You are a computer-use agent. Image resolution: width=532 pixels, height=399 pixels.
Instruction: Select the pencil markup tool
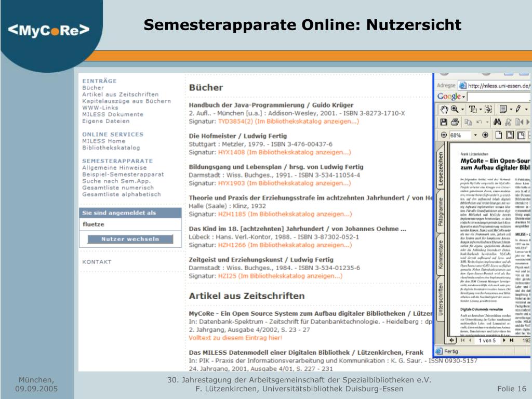pos(518,109)
